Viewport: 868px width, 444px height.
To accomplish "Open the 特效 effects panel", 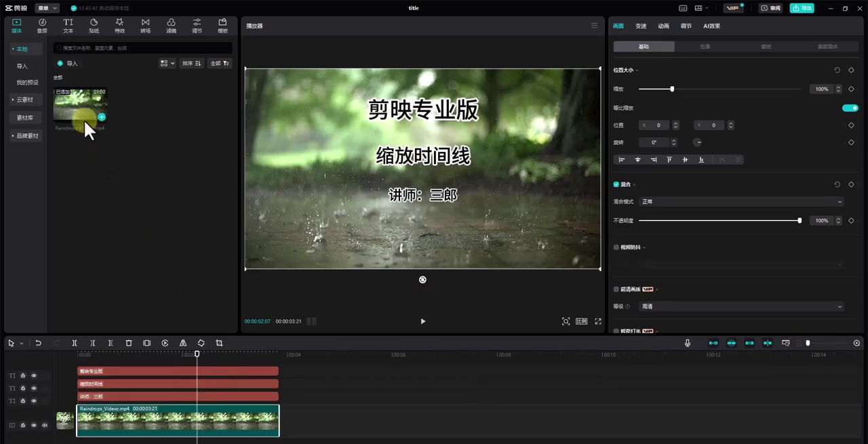I will [x=119, y=26].
